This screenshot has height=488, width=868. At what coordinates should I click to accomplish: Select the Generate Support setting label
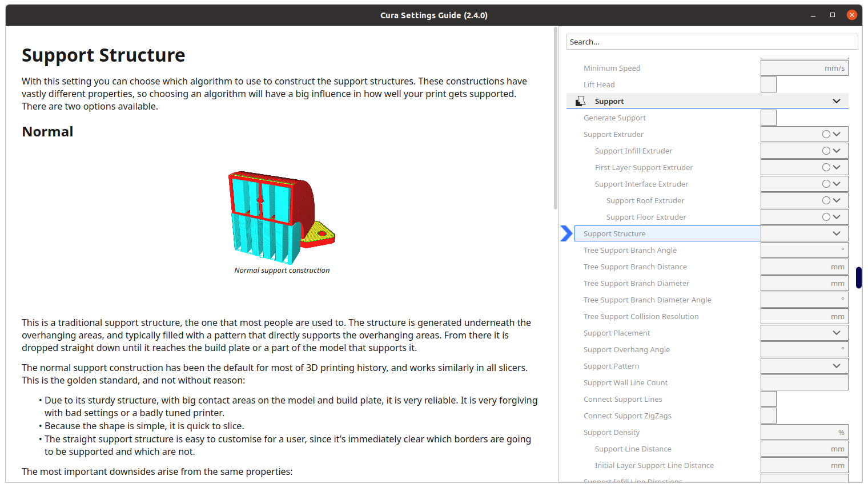point(614,118)
